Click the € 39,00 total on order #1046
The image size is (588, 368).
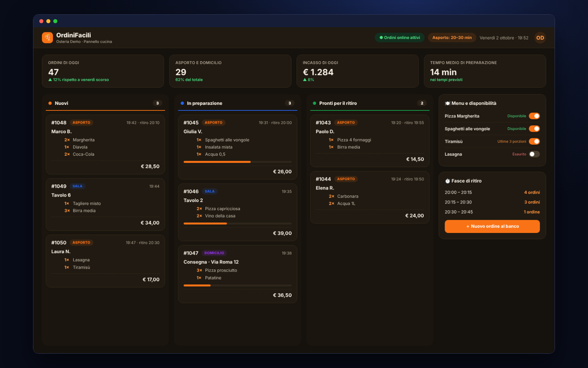click(x=282, y=233)
